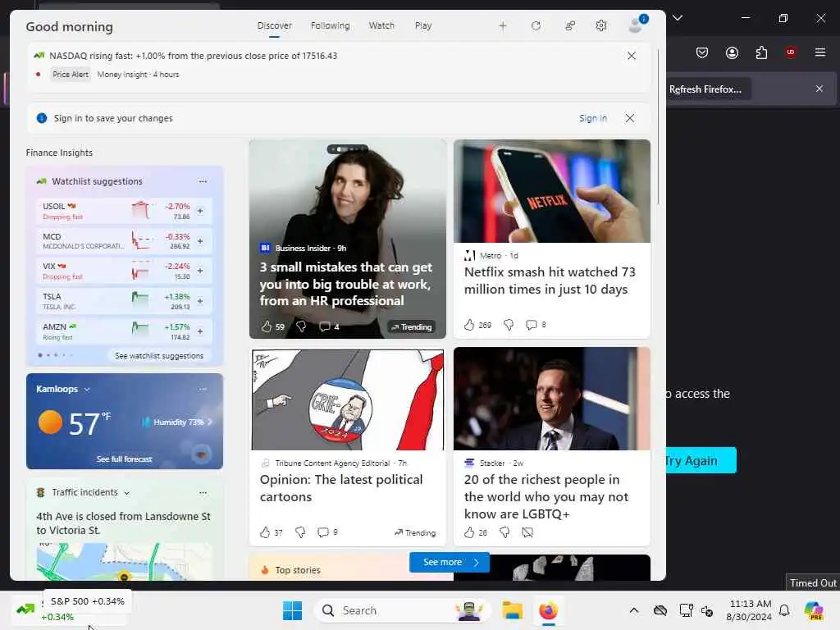Viewport: 840px width, 630px height.
Task: Show hidden system tray icons
Action: pyautogui.click(x=634, y=610)
